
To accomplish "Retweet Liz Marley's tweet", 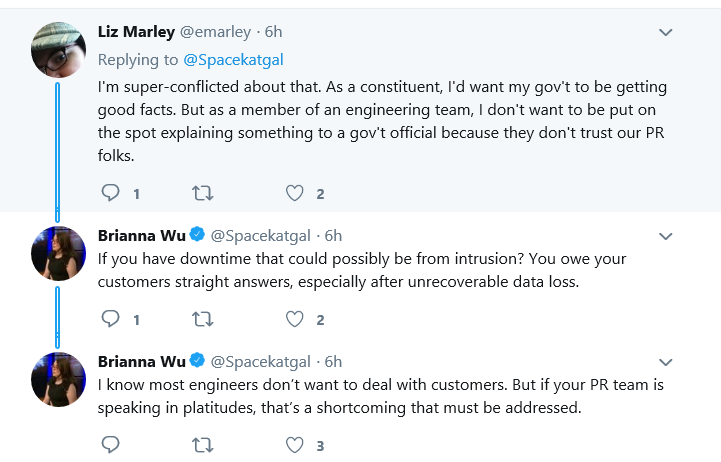I will coord(202,193).
